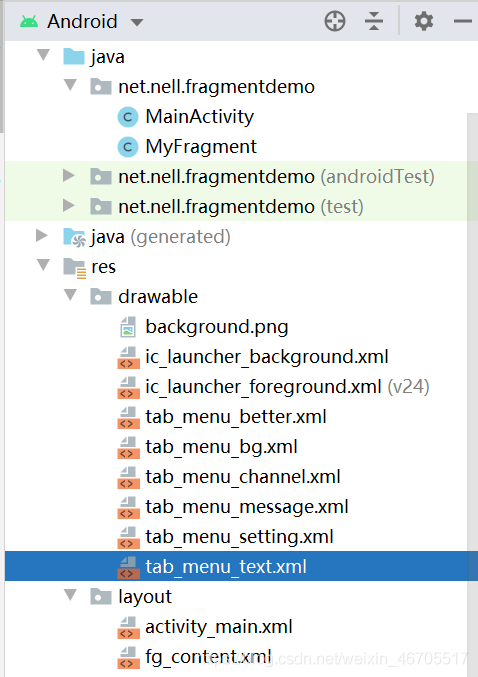
Task: Click the project tree vertical scrollbar
Action: point(472,395)
